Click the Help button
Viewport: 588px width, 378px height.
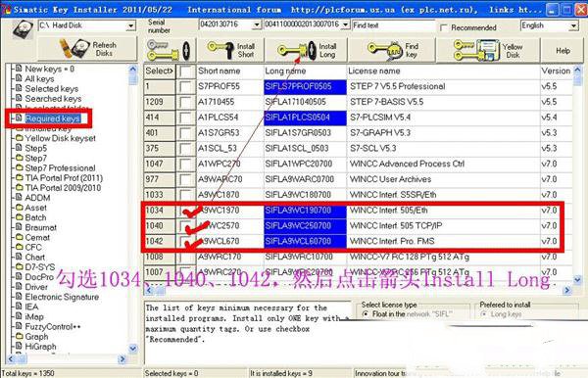coord(563,50)
